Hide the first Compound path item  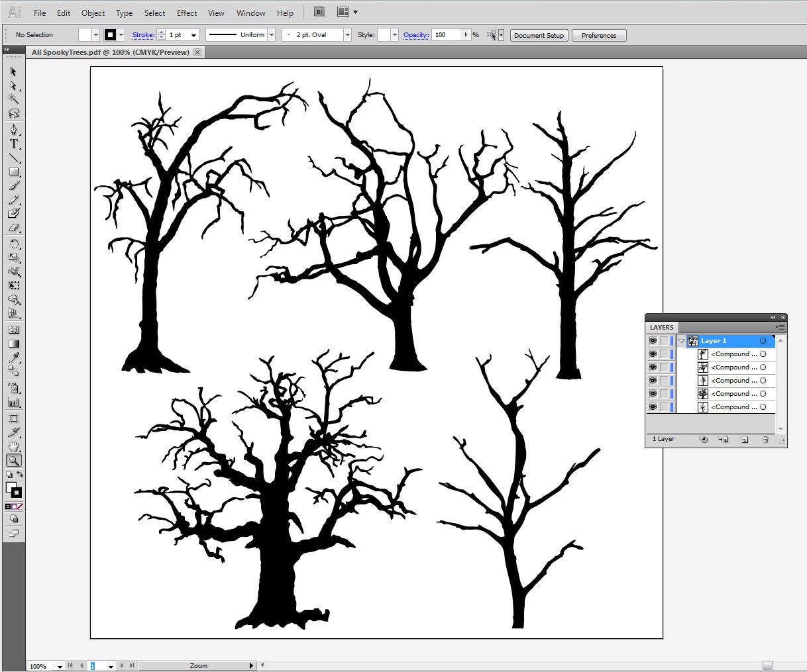pos(653,354)
